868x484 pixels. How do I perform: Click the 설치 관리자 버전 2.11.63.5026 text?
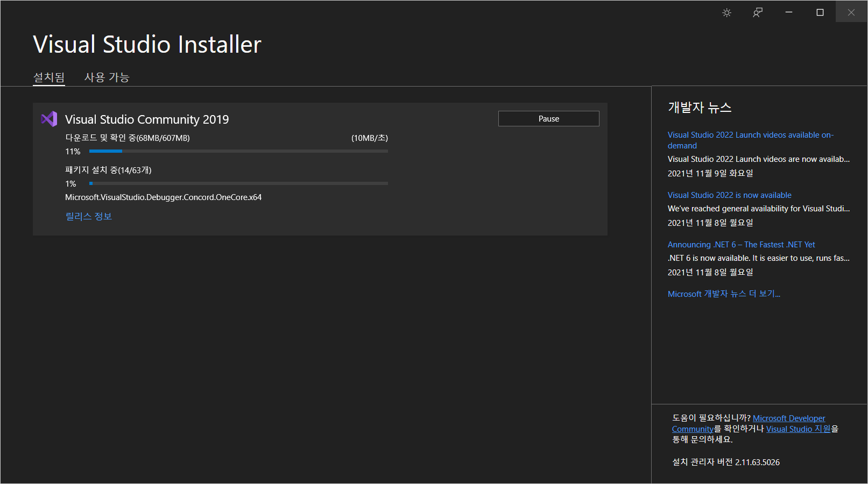tap(726, 462)
